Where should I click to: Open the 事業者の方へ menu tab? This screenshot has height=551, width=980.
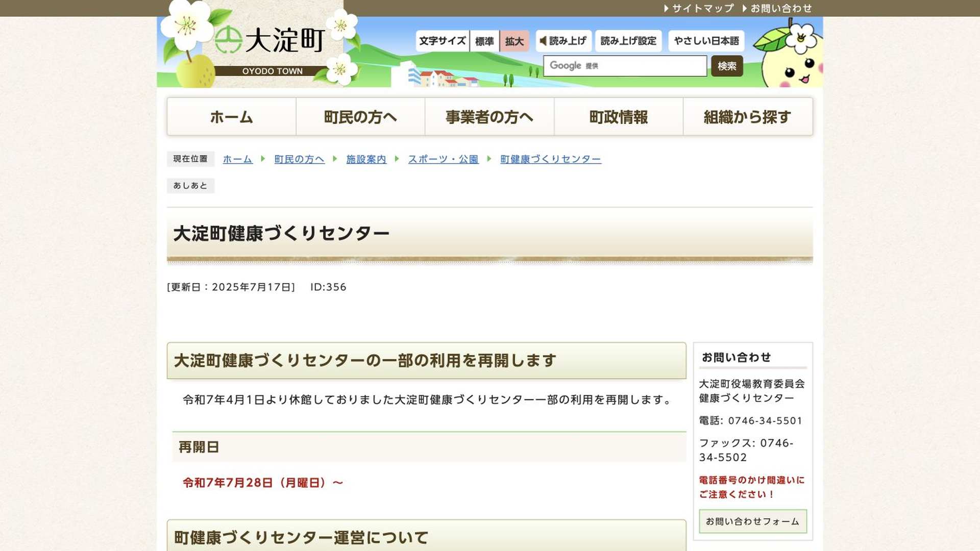[489, 117]
